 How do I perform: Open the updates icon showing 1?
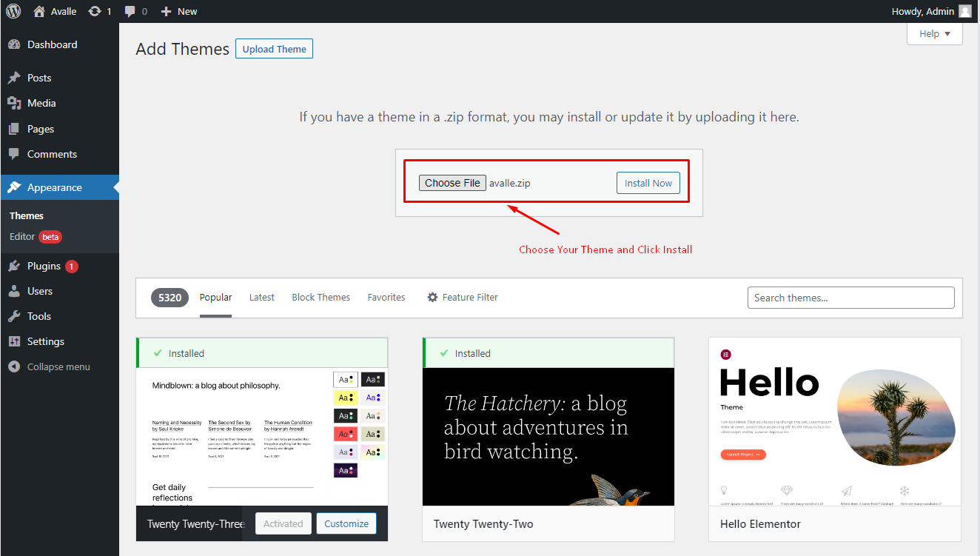tap(95, 11)
